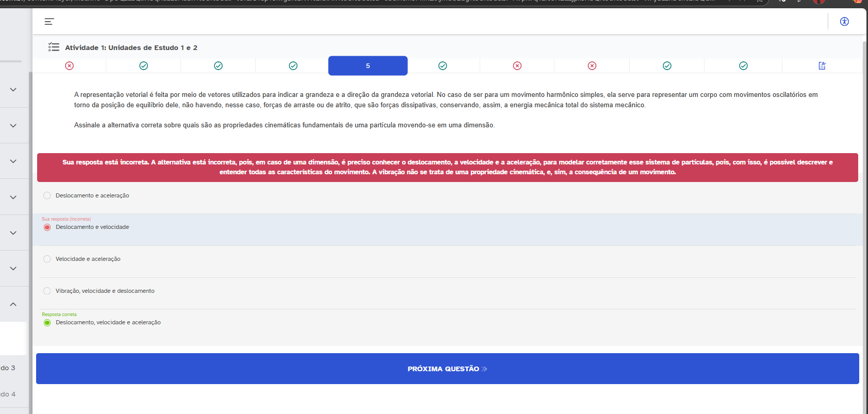
Task: Click the sidebar item ending in 'do 3'
Action: coord(8,368)
